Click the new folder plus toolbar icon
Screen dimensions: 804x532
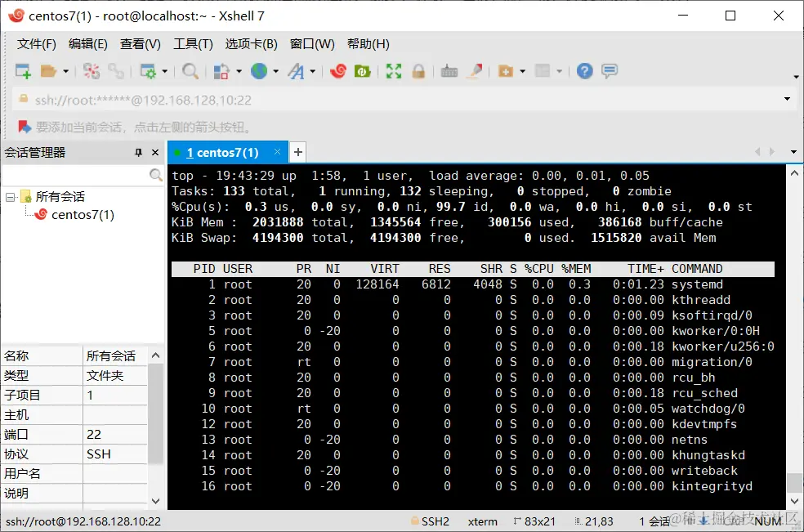click(x=506, y=71)
